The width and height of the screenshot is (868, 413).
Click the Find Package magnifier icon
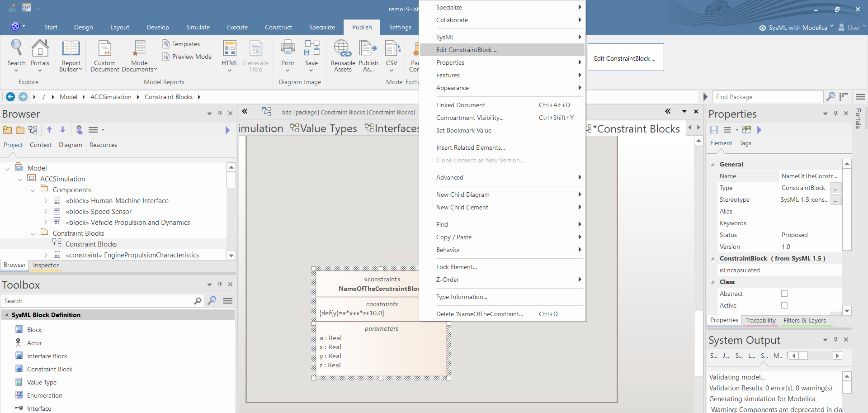coord(830,97)
